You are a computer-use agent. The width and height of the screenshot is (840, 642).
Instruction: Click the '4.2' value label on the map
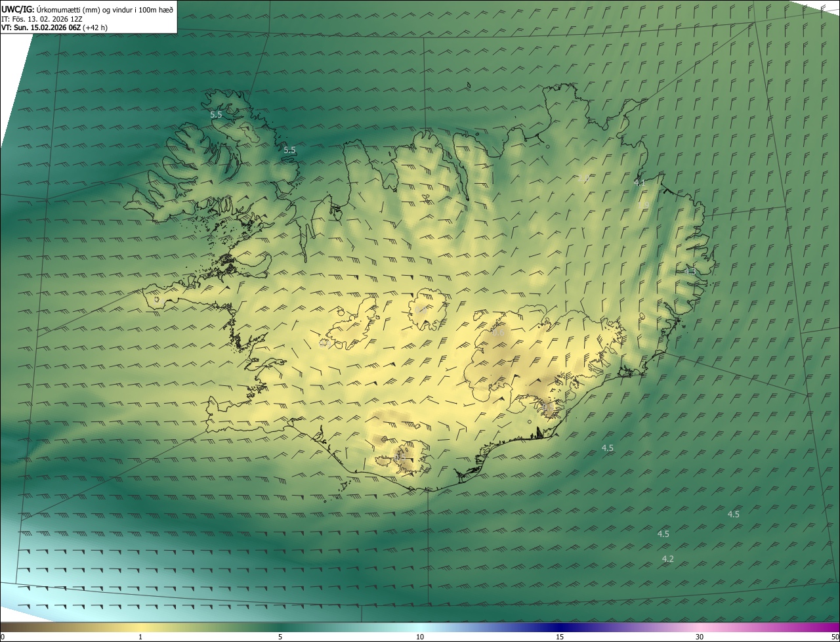(668, 559)
